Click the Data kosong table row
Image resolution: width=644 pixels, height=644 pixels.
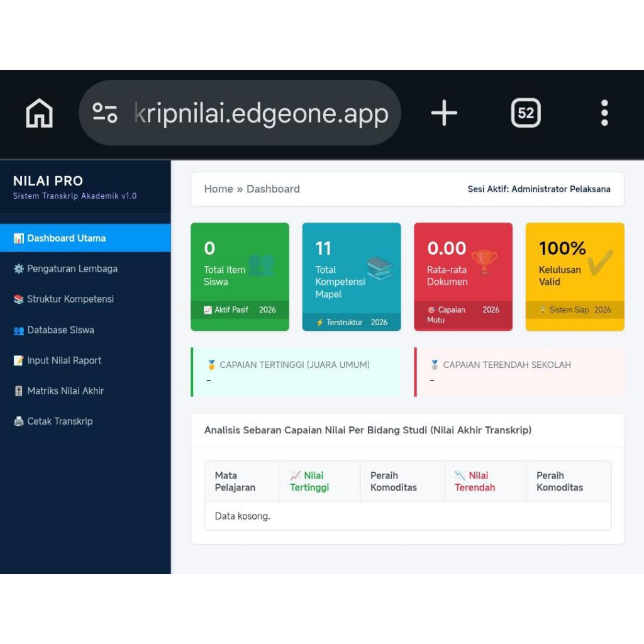coord(408,516)
